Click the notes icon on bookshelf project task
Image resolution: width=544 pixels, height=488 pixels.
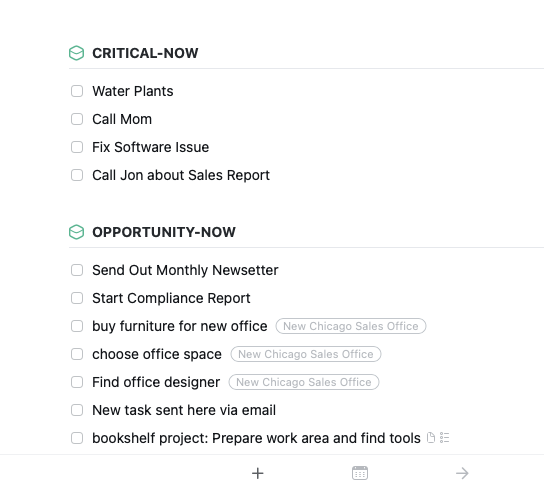431,438
